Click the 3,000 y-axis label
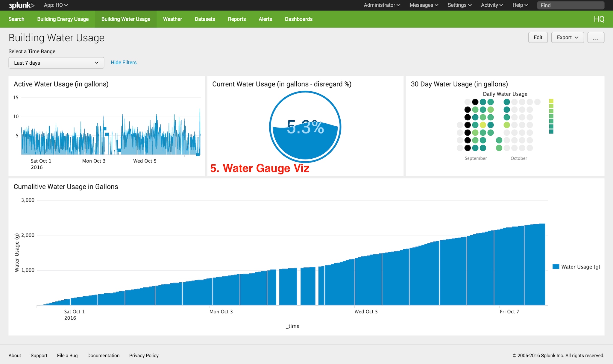This screenshot has width=613, height=364. pos(28,200)
